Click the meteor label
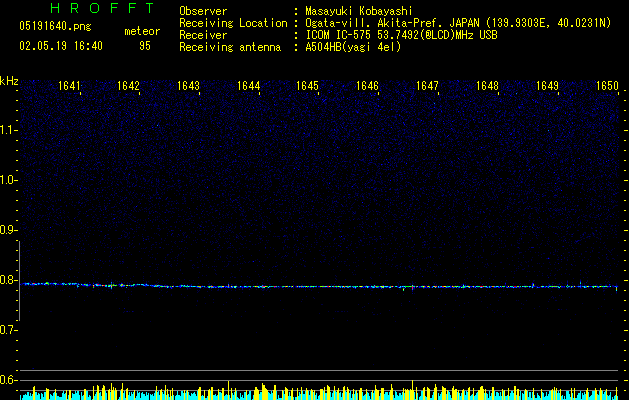Image resolution: width=629 pixels, height=400 pixels. coord(142,31)
